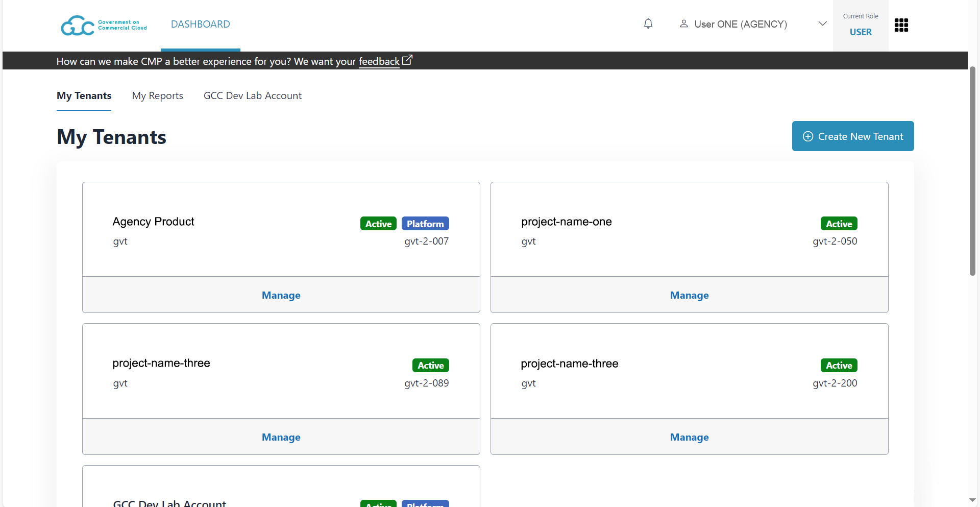Click the Active badge on Agency Product
Image resolution: width=980 pixels, height=507 pixels.
pos(378,224)
